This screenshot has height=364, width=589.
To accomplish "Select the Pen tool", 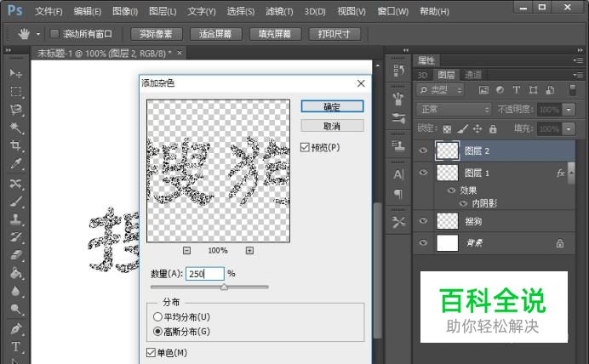I will pos(15,329).
